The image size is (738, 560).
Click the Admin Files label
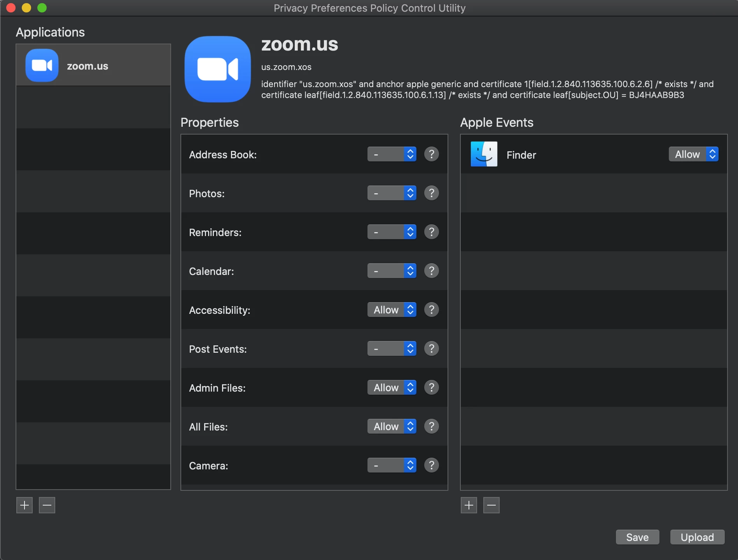[x=217, y=388]
